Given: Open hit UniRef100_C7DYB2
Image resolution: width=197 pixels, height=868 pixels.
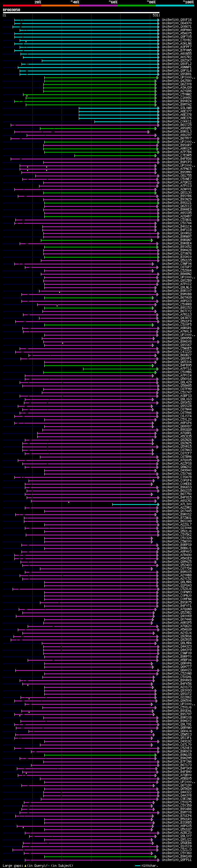Looking at the screenshot, I should click(x=177, y=40).
